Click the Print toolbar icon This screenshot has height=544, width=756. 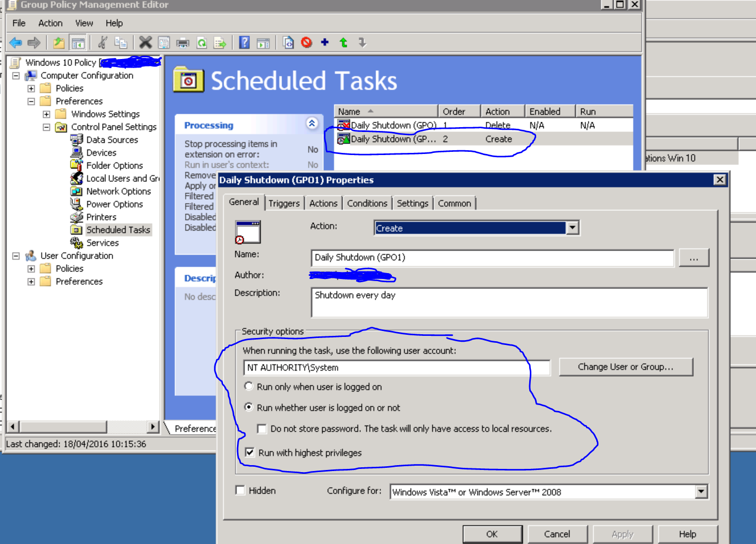click(x=183, y=42)
